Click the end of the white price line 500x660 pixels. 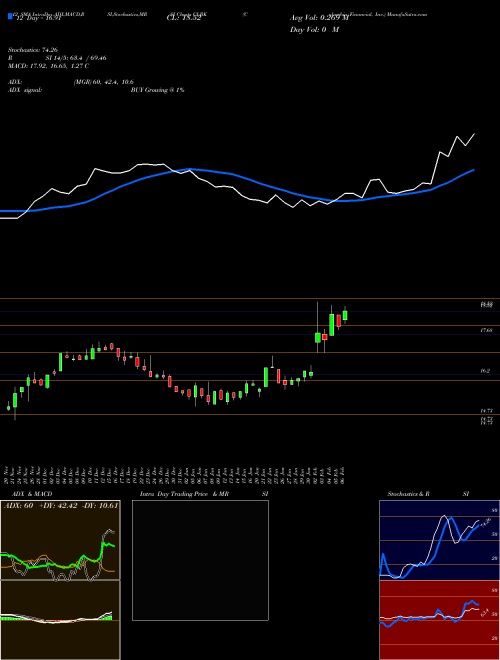point(474,134)
